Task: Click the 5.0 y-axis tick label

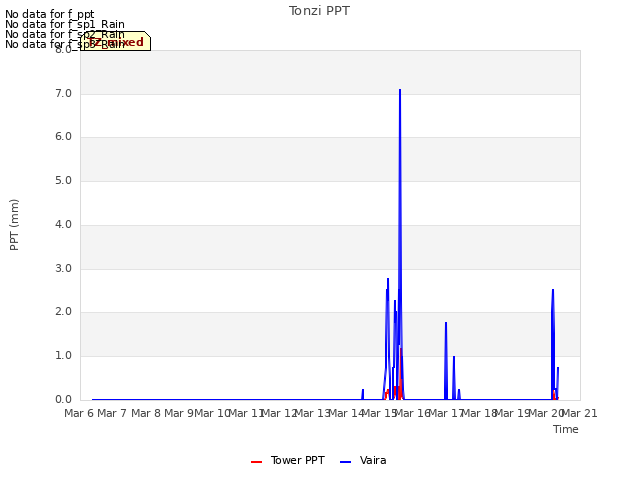Action: [63, 180]
